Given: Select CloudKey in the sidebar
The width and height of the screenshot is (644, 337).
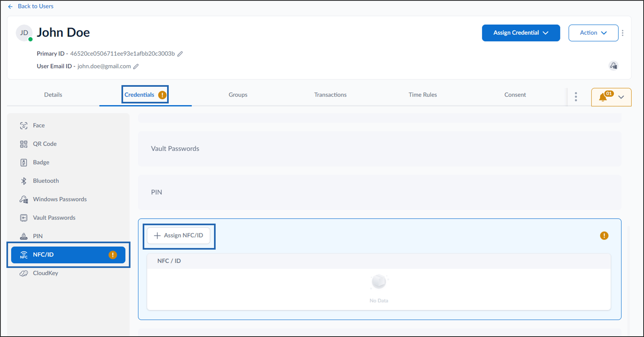Looking at the screenshot, I should [x=68, y=273].
